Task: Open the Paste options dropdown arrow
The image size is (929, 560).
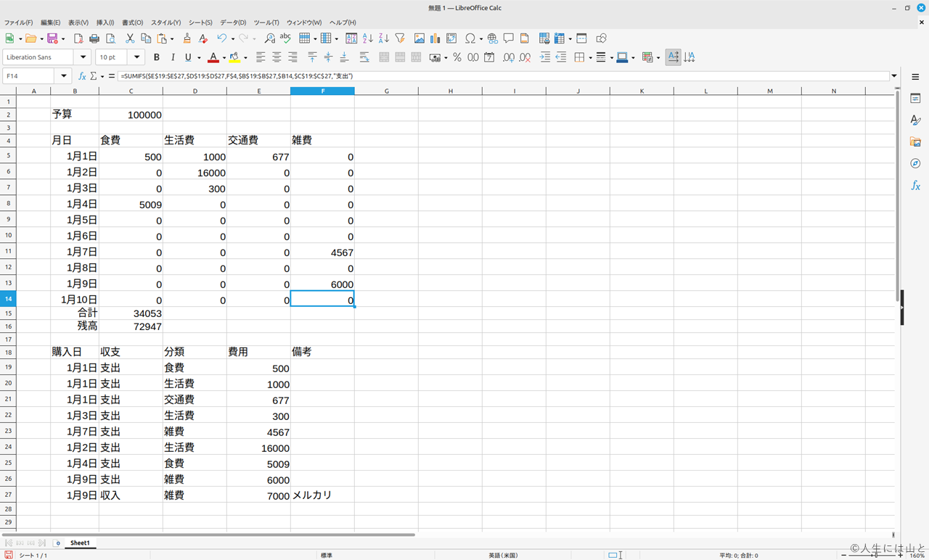Action: [x=172, y=39]
